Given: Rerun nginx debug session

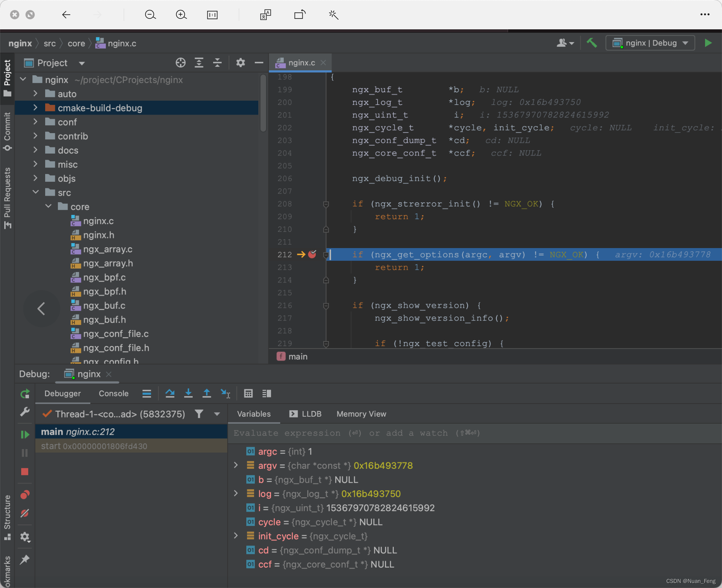Looking at the screenshot, I should [x=25, y=394].
